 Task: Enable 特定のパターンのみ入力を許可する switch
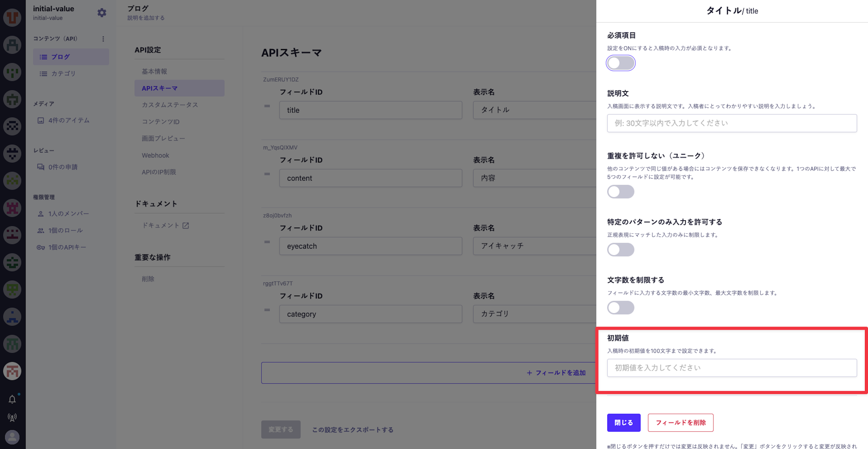(621, 250)
